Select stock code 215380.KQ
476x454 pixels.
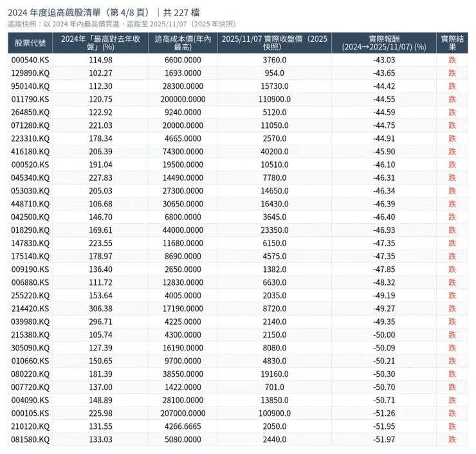30,335
